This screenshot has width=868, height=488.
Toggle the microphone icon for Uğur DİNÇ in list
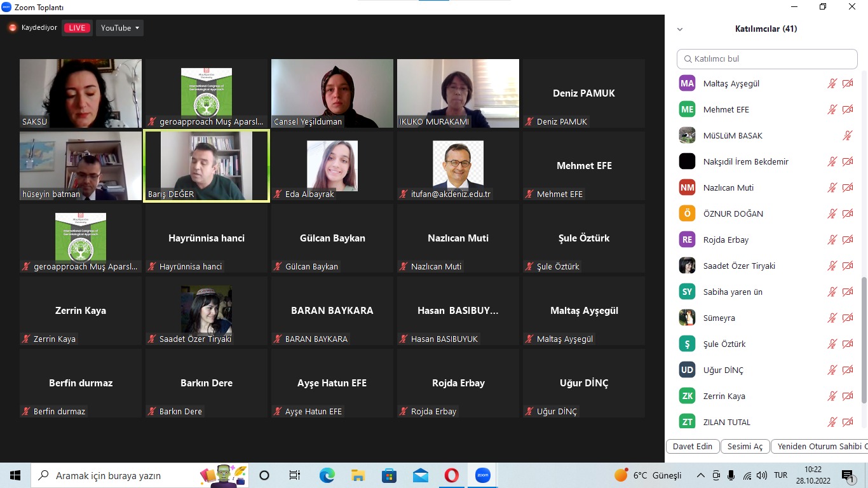click(832, 370)
